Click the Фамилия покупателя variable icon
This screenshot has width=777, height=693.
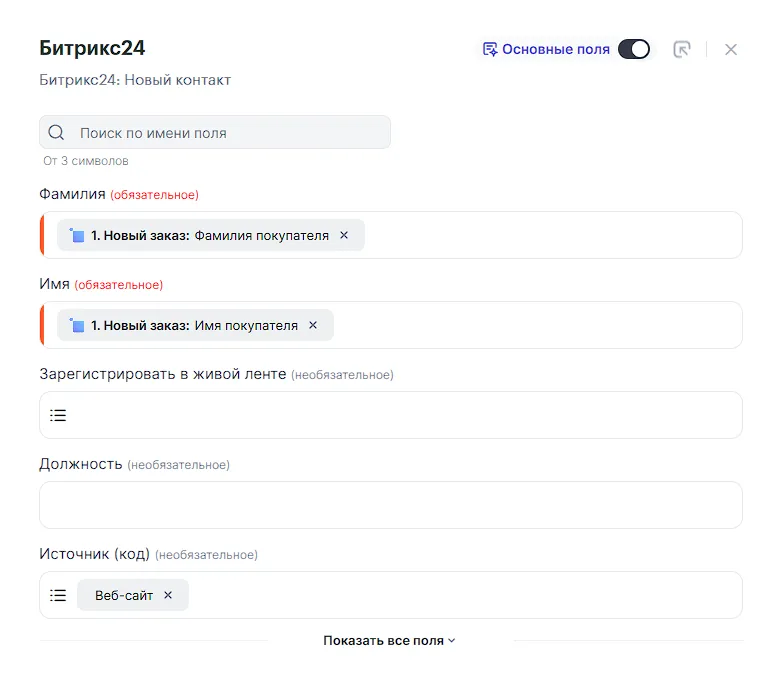[77, 235]
